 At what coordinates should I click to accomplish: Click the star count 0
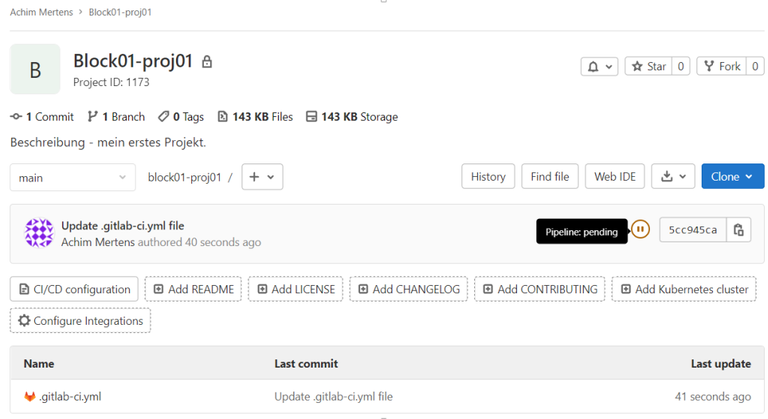click(x=681, y=66)
